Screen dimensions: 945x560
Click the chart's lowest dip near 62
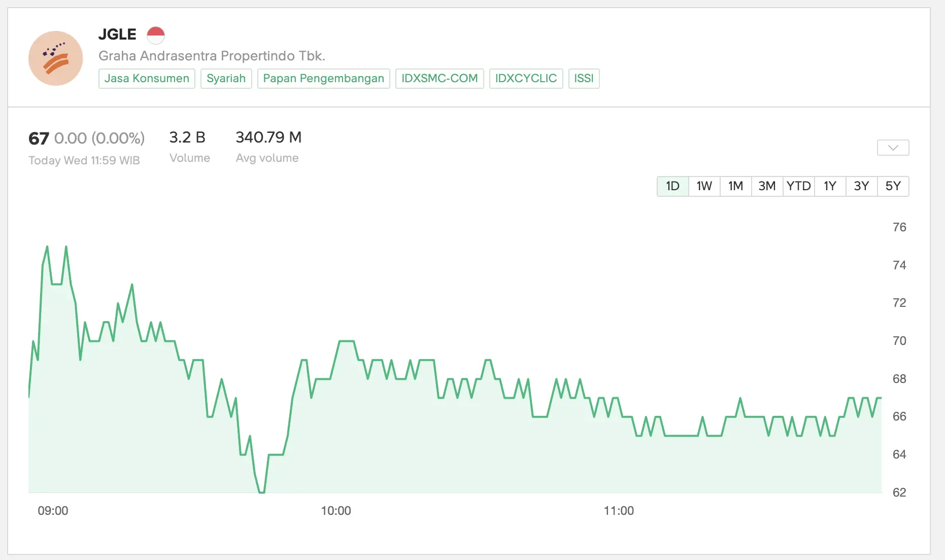[x=262, y=492]
